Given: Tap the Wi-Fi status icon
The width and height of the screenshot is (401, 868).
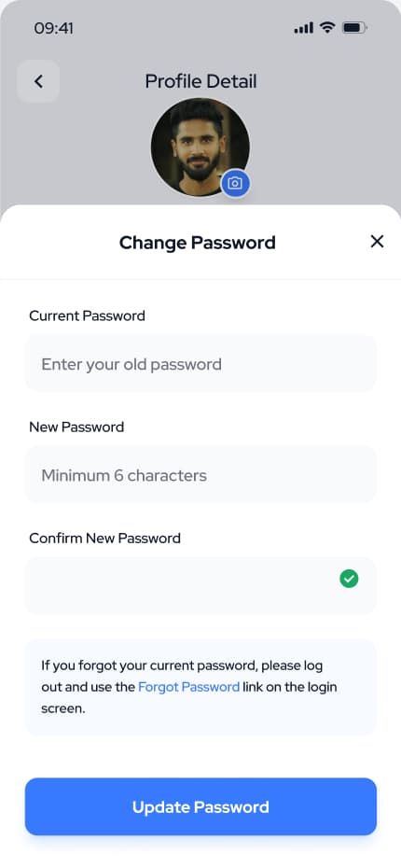Looking at the screenshot, I should [328, 28].
